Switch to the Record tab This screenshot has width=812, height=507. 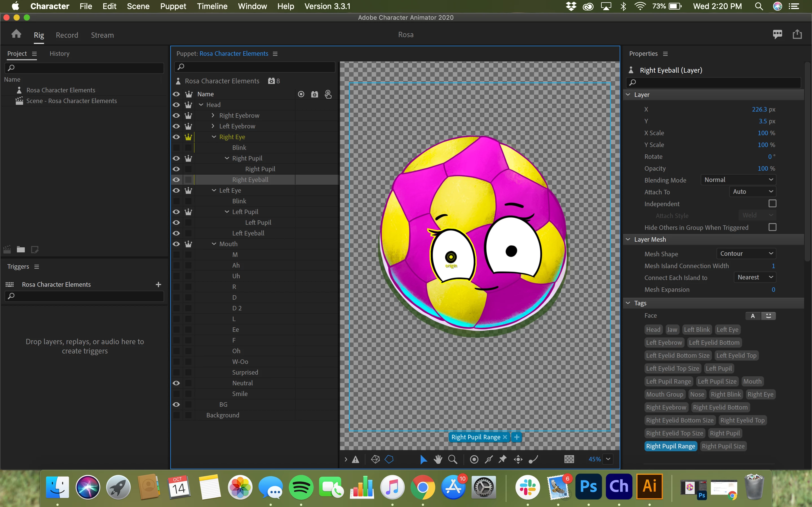[67, 35]
